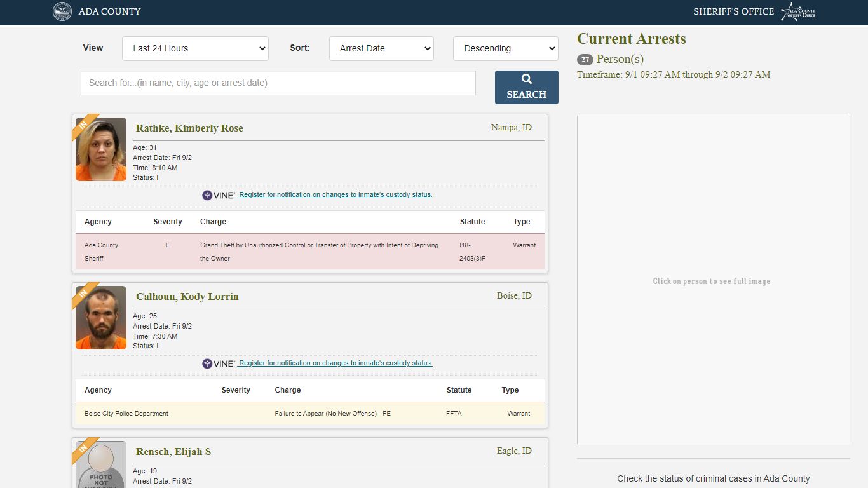The image size is (868, 488).
Task: Open Calhoun's VINE notification registration link
Action: (336, 363)
